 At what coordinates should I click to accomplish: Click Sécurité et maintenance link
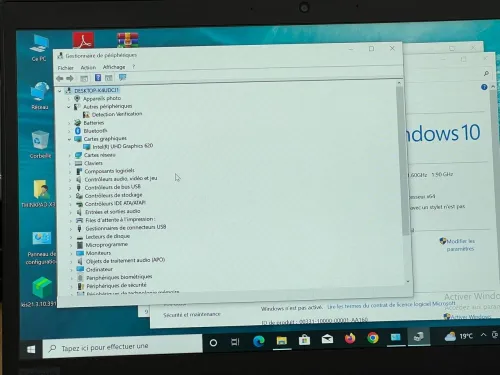coord(192,315)
